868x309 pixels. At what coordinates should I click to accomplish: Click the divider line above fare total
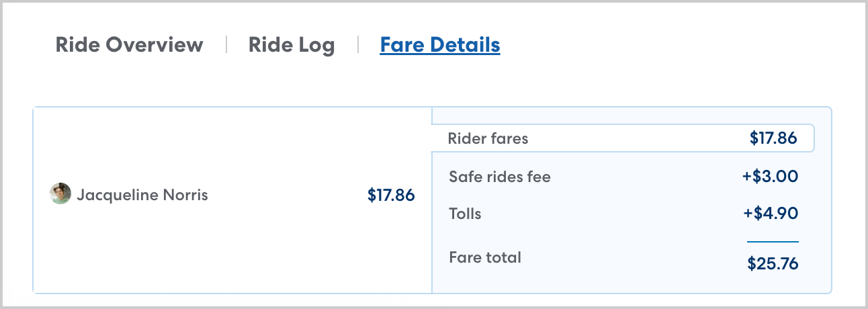point(773,241)
